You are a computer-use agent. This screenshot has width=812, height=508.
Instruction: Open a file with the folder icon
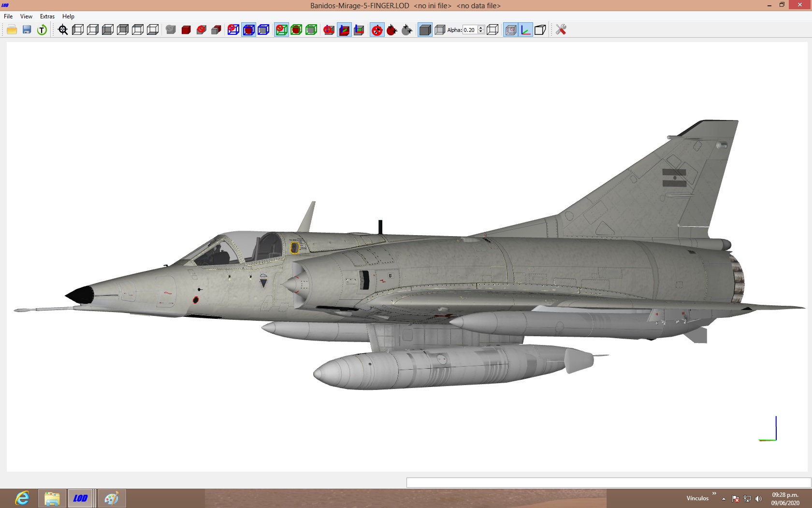pos(12,30)
